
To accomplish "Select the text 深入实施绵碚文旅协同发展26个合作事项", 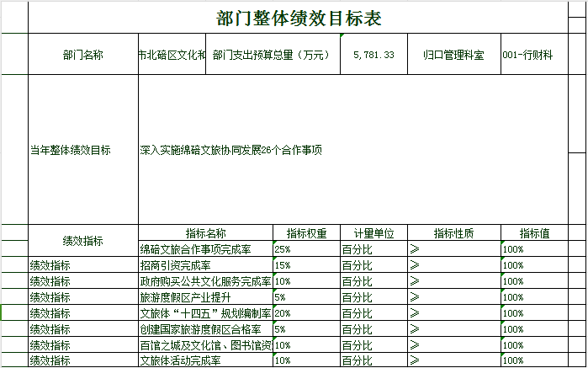I will (231, 151).
